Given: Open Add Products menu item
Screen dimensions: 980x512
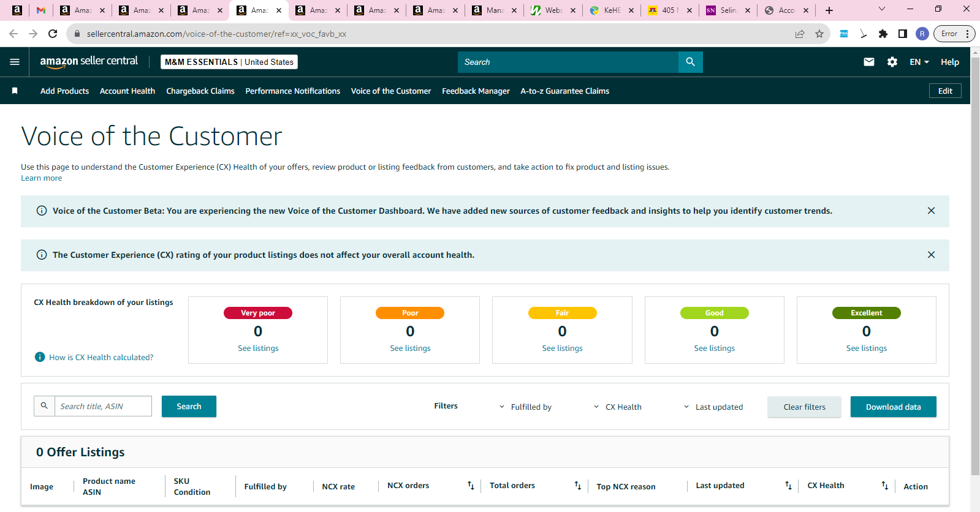Looking at the screenshot, I should pos(64,91).
